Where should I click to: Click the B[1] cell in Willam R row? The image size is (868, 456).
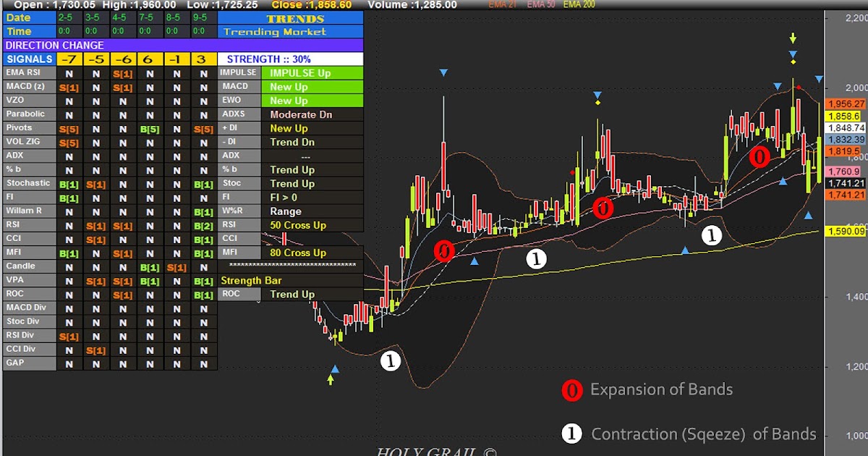pos(203,211)
